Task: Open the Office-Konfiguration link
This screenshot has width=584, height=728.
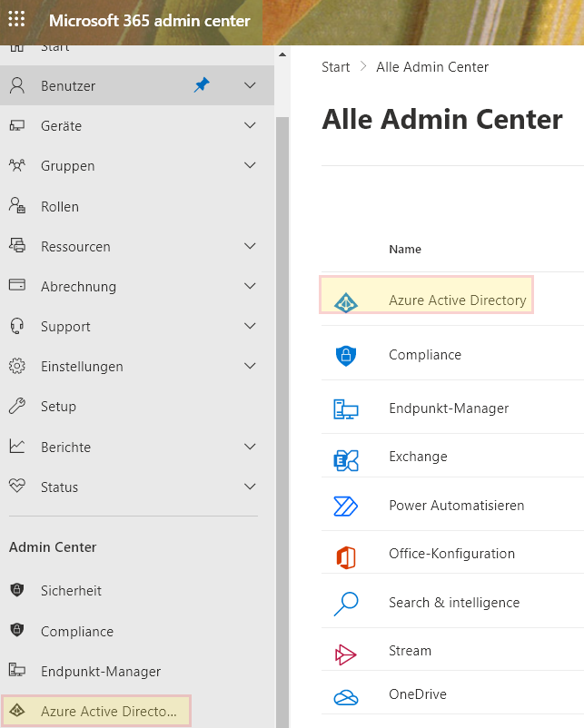Action: [451, 554]
